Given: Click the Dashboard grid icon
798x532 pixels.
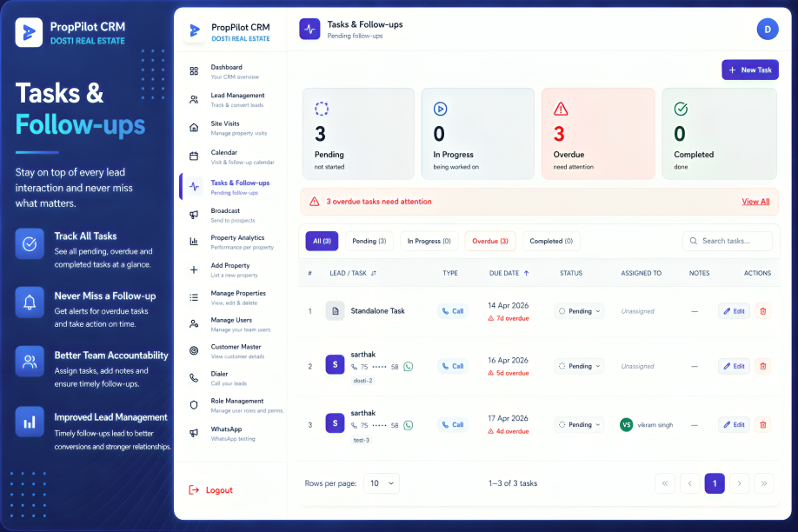Looking at the screenshot, I should point(194,71).
